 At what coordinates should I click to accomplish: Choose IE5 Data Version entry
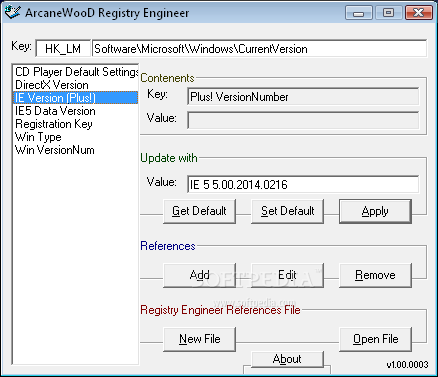(75, 111)
